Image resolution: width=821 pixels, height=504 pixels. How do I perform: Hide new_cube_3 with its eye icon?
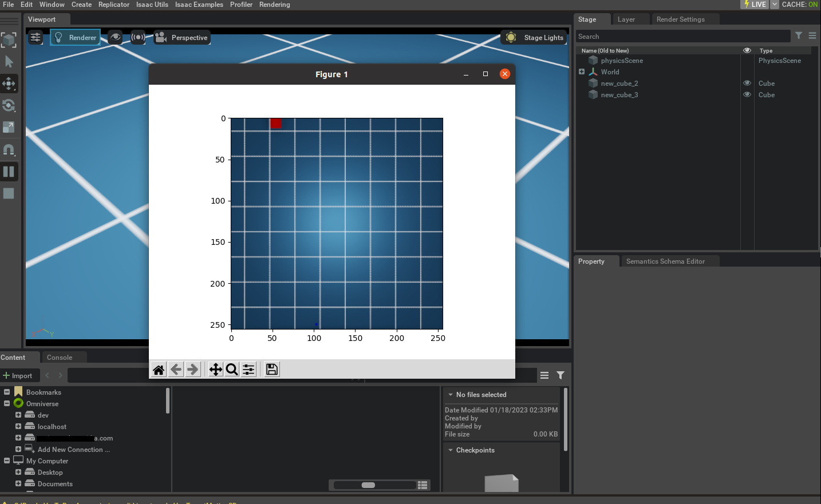747,94
